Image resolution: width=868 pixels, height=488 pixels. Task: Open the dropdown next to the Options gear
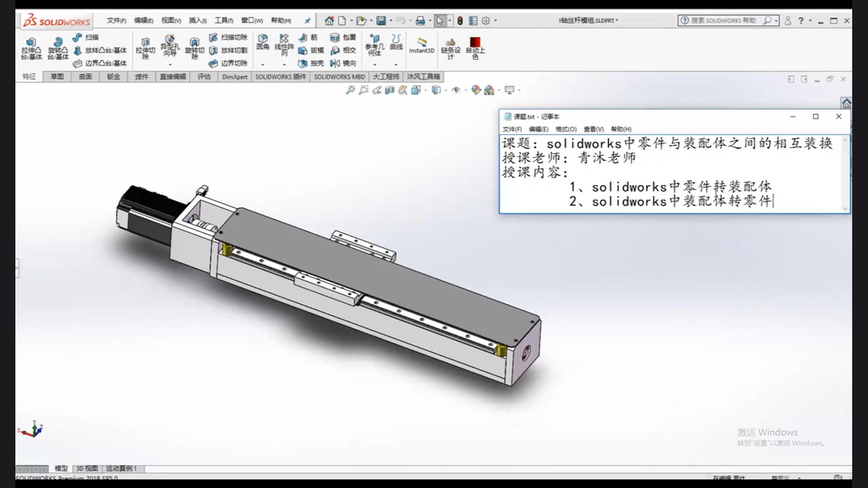(x=495, y=21)
